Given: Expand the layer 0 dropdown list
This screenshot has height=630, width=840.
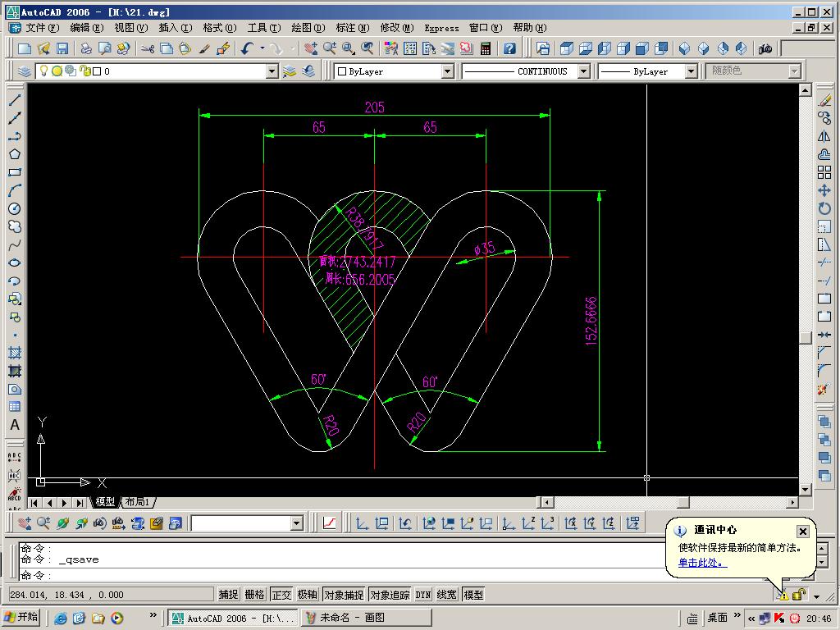Looking at the screenshot, I should click(x=272, y=71).
